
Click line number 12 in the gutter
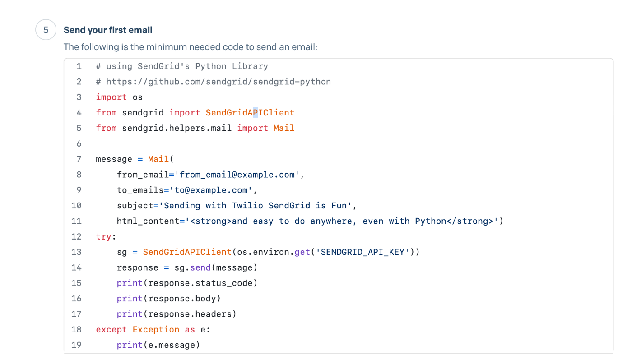point(76,237)
